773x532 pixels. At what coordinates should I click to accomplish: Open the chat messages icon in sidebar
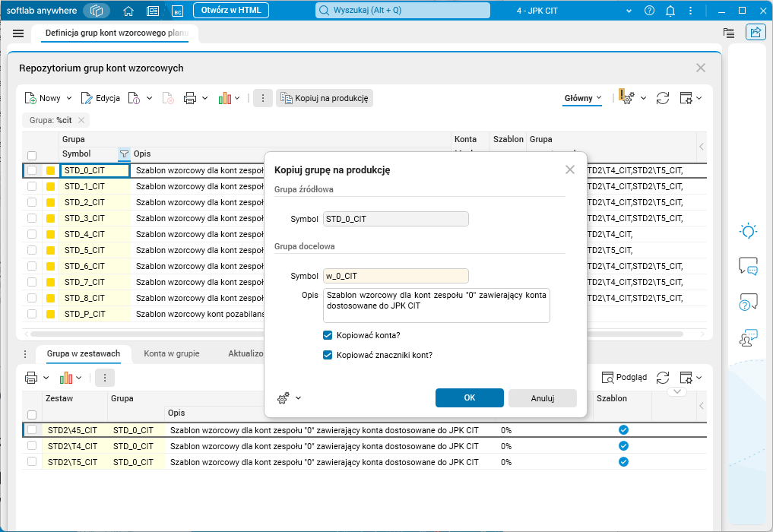[748, 266]
